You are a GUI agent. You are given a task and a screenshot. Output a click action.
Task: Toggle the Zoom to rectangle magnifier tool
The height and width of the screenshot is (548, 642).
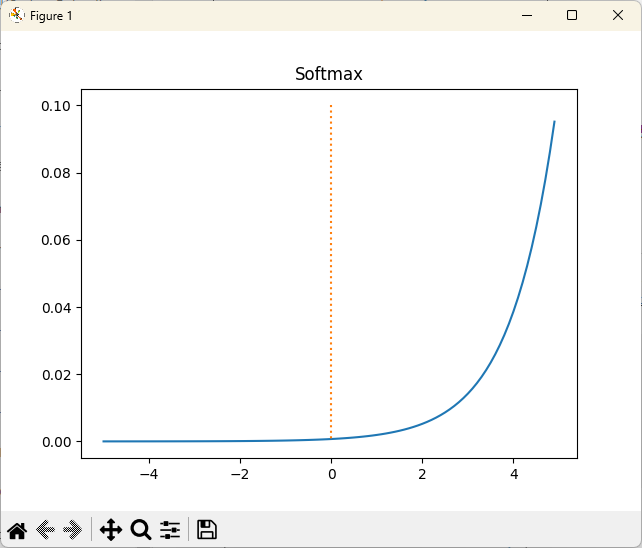141,530
